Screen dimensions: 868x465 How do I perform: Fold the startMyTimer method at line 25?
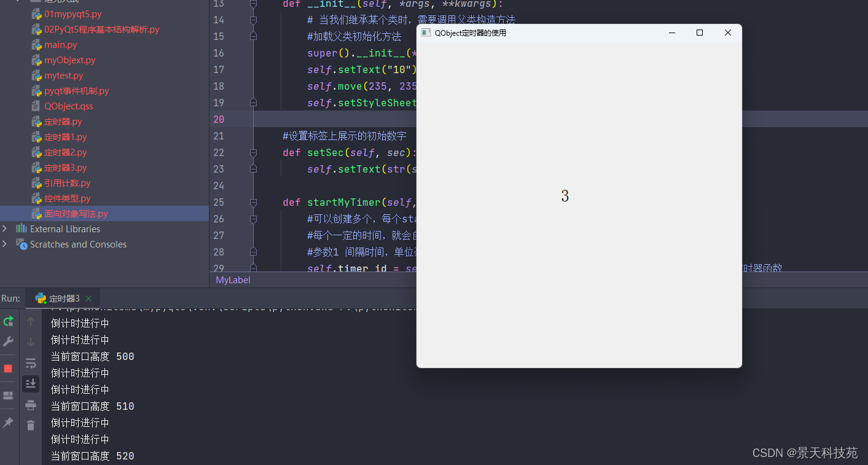pyautogui.click(x=253, y=202)
